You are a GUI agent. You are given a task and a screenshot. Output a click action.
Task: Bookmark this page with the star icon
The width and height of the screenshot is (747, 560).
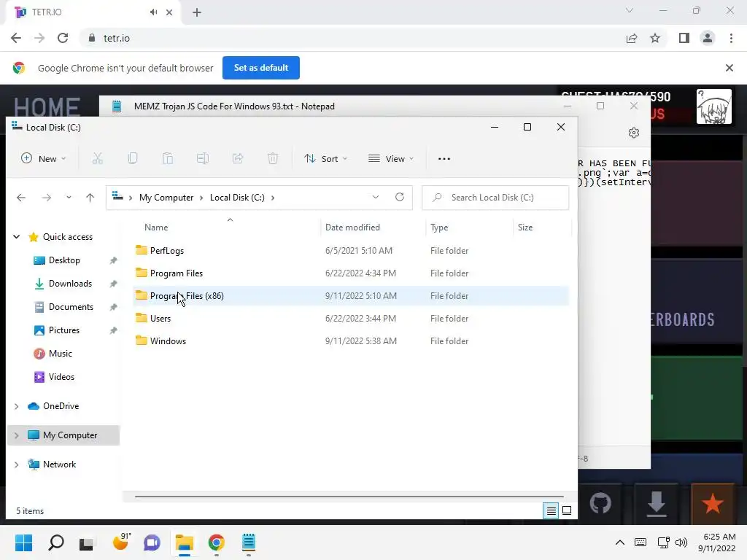(656, 38)
